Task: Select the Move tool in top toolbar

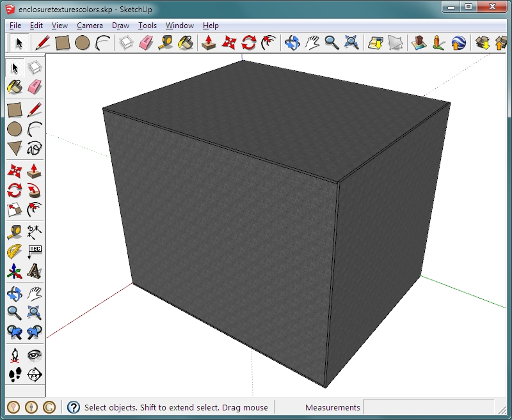Action: point(229,43)
